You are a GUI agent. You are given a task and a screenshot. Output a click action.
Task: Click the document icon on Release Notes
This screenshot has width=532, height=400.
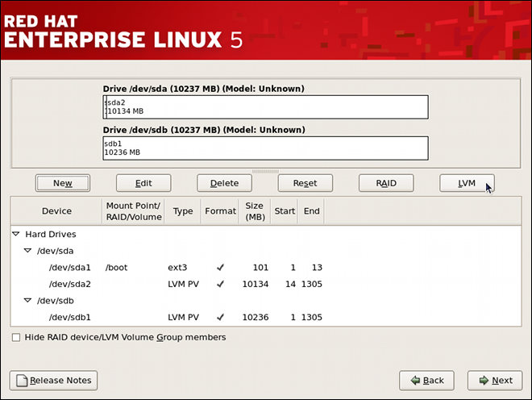tap(22, 381)
